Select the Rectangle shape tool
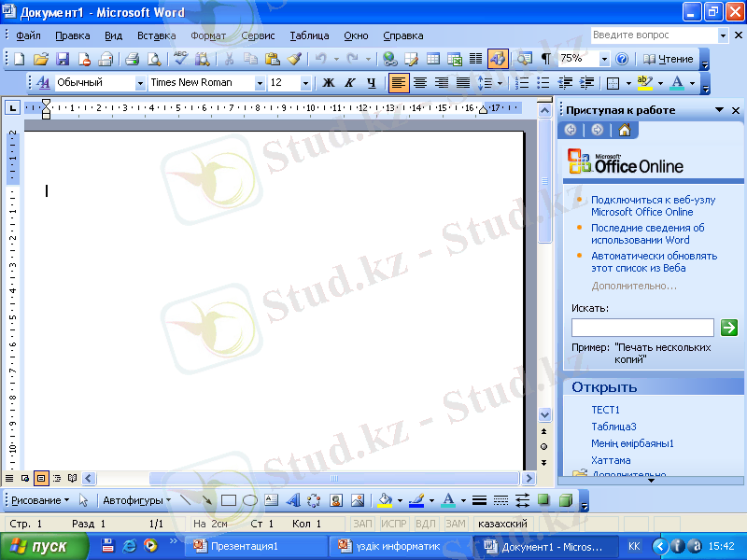Image resolution: width=747 pixels, height=560 pixels. point(228,500)
